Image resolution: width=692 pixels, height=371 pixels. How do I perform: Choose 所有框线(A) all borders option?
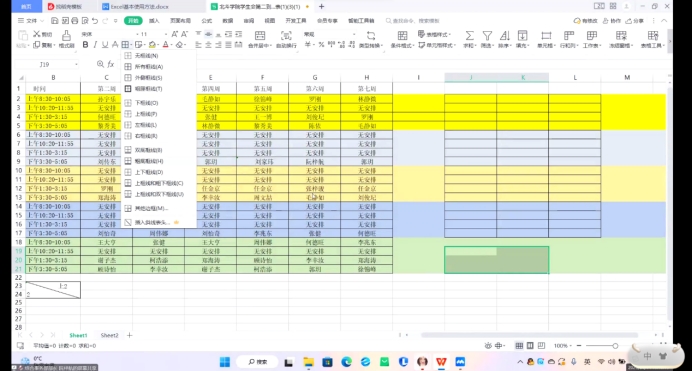click(149, 67)
